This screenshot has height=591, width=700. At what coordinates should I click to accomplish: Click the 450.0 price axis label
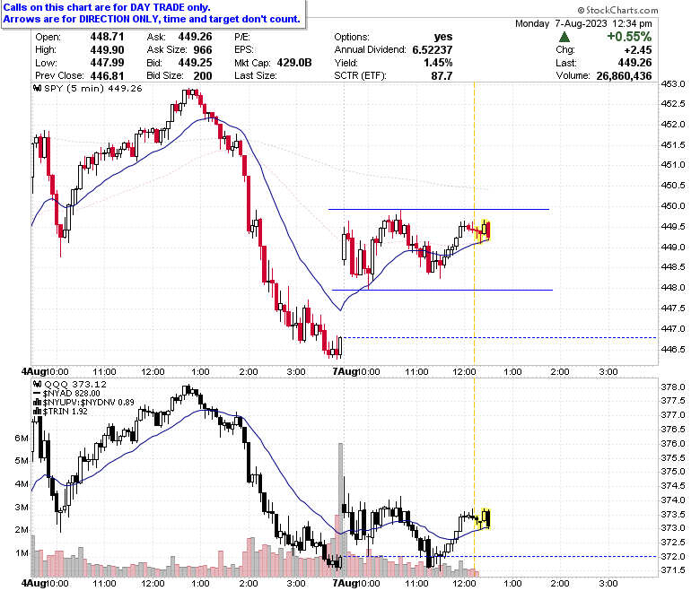pyautogui.click(x=673, y=205)
